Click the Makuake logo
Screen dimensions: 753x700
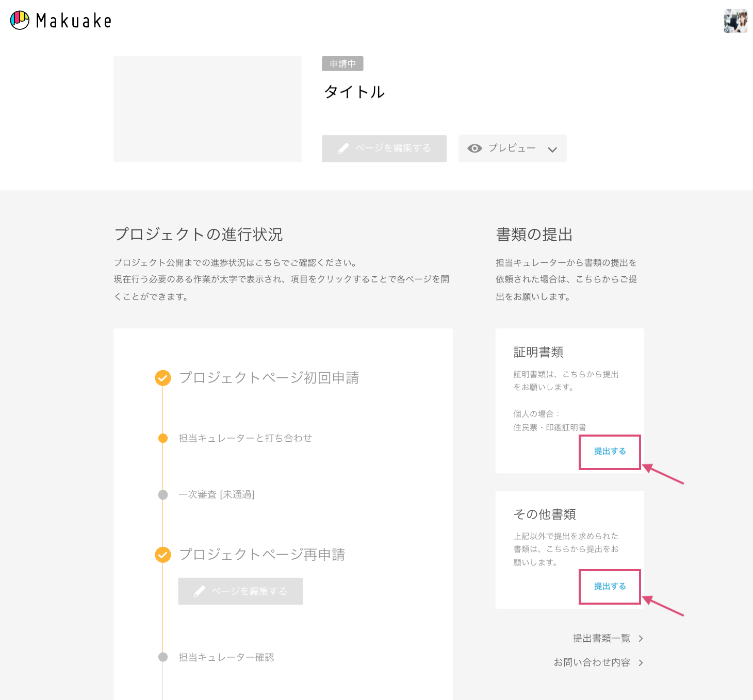[x=60, y=21]
